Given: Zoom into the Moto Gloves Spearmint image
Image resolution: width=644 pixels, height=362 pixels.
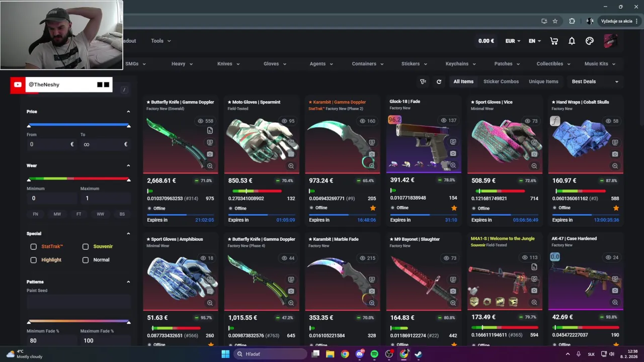Looking at the screenshot, I should tap(291, 166).
